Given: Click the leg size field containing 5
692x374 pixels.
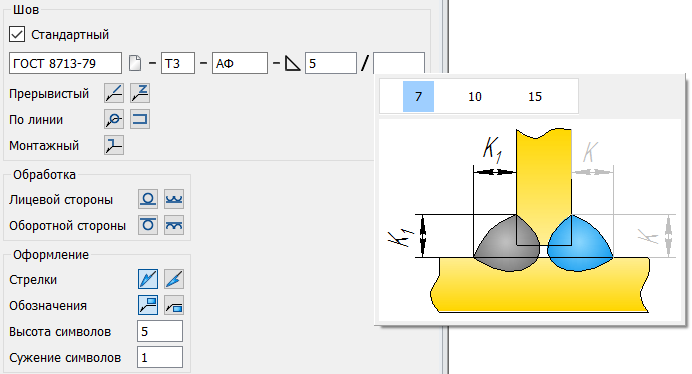Looking at the screenshot, I should coord(331,63).
